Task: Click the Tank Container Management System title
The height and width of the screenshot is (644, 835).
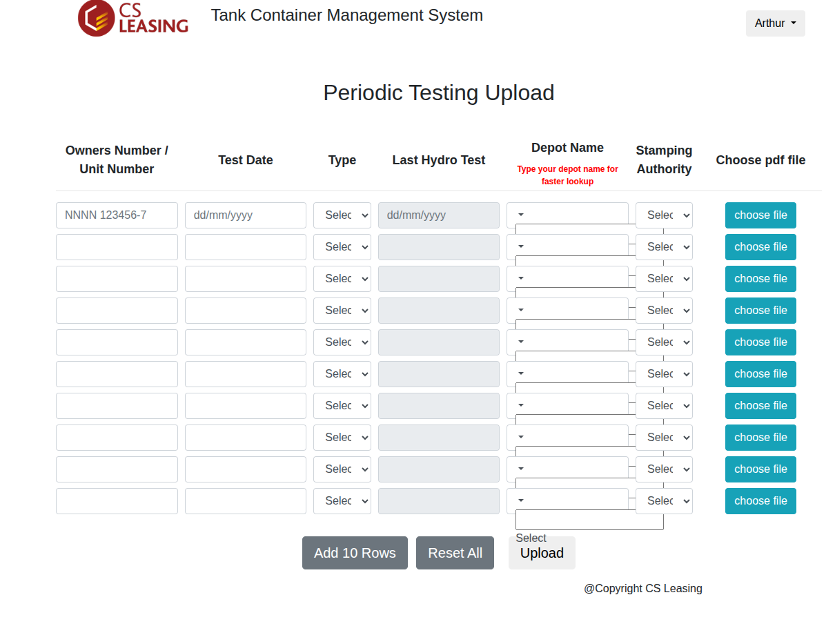Action: point(347,15)
